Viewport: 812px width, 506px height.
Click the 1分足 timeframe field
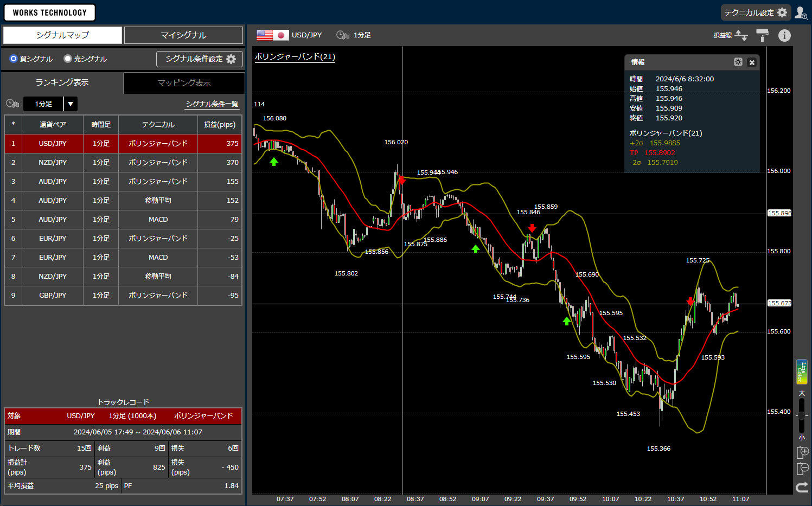click(x=43, y=104)
